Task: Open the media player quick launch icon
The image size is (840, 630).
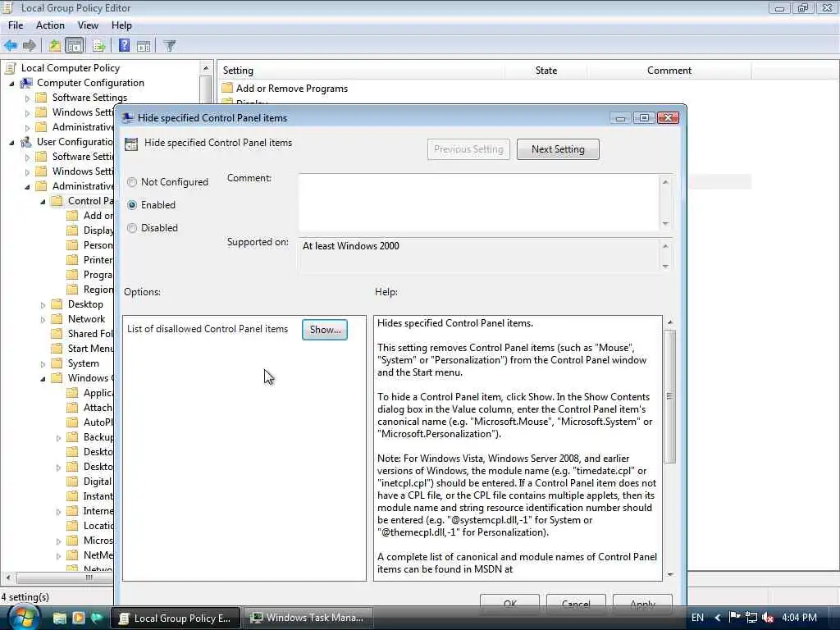Action: 78,619
